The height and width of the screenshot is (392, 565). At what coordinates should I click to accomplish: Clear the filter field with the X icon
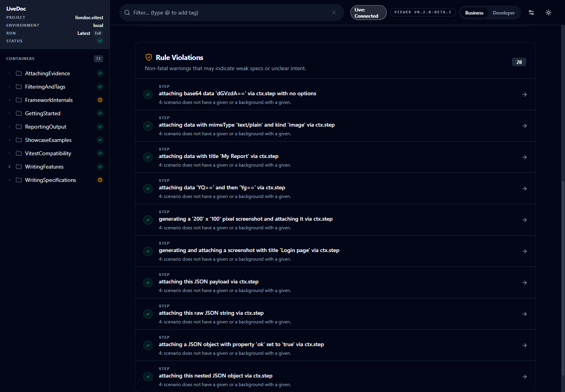pos(334,13)
